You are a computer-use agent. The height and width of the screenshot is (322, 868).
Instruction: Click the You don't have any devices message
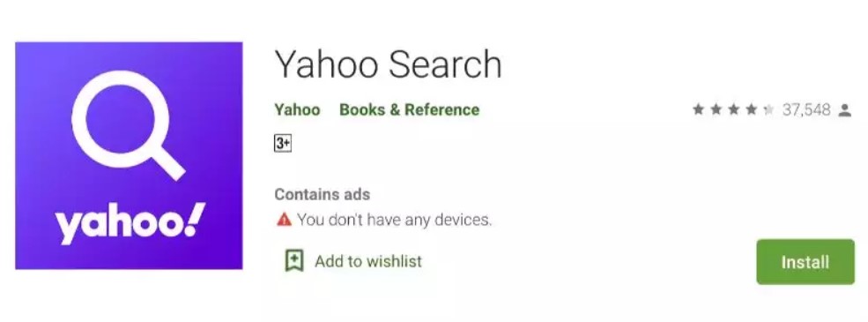(394, 220)
